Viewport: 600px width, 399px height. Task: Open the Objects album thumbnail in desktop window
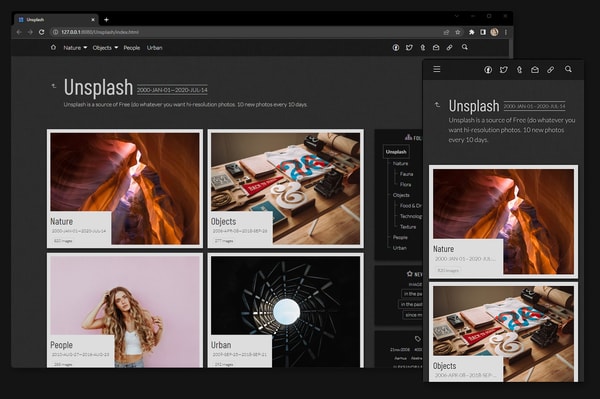[x=285, y=189]
